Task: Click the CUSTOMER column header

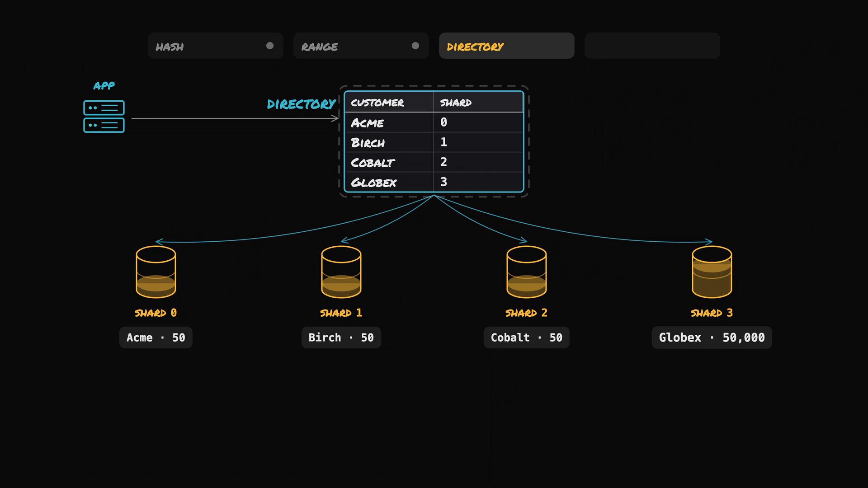Action: [x=389, y=102]
